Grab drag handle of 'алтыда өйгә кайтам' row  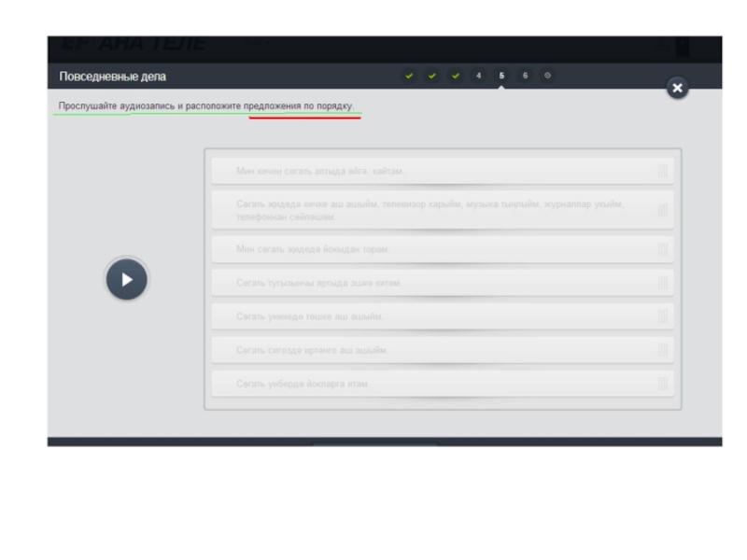(663, 171)
